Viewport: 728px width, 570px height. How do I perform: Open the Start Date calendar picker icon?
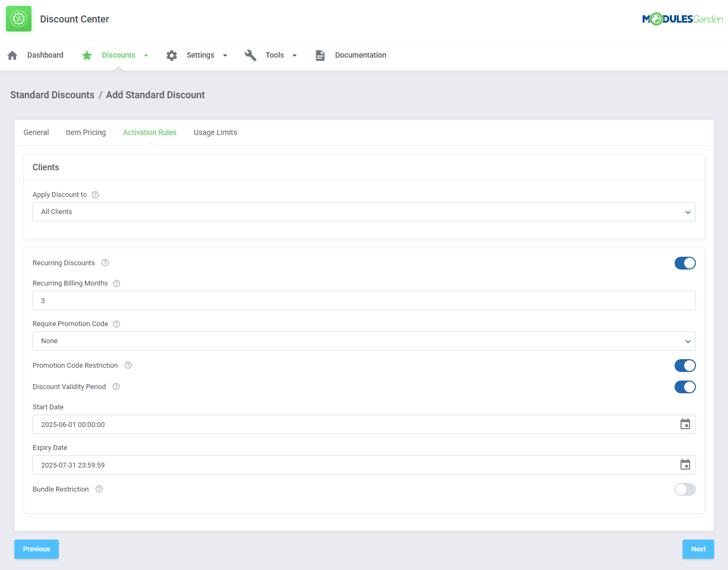pyautogui.click(x=685, y=424)
